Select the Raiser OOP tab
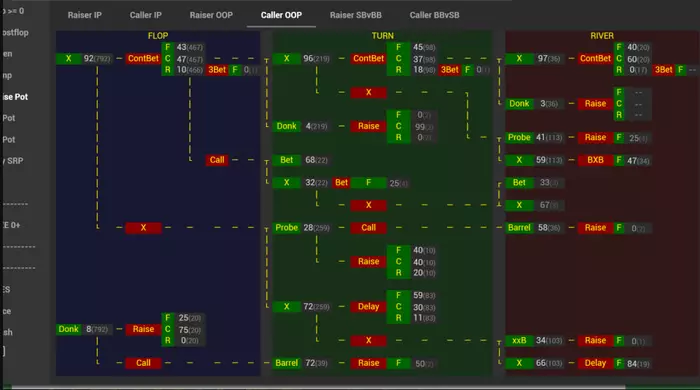The height and width of the screenshot is (390, 700). (211, 15)
